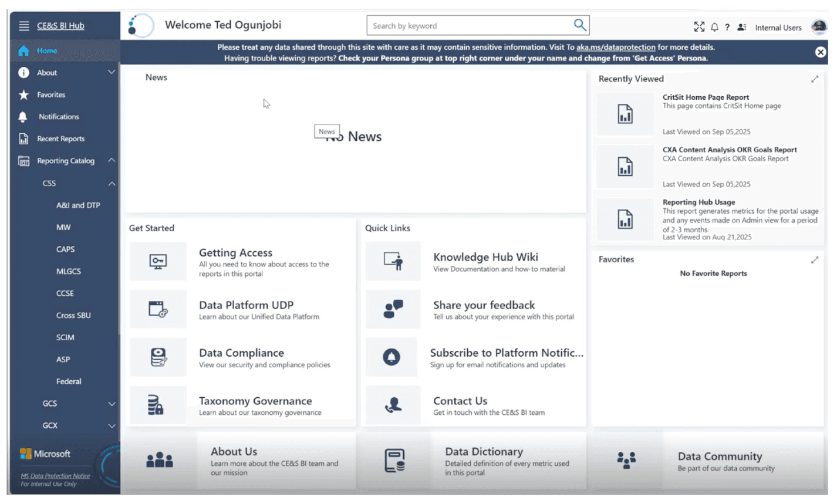Click the Internal Users persona label
The height and width of the screenshot is (504, 837).
point(778,28)
